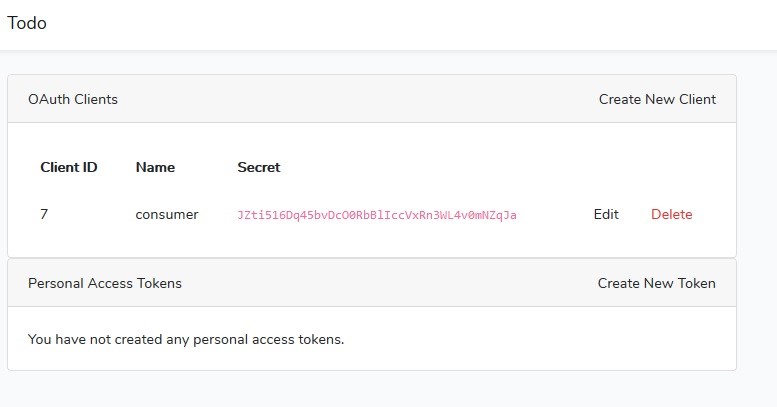Delete the consumer OAuth client

pos(671,214)
